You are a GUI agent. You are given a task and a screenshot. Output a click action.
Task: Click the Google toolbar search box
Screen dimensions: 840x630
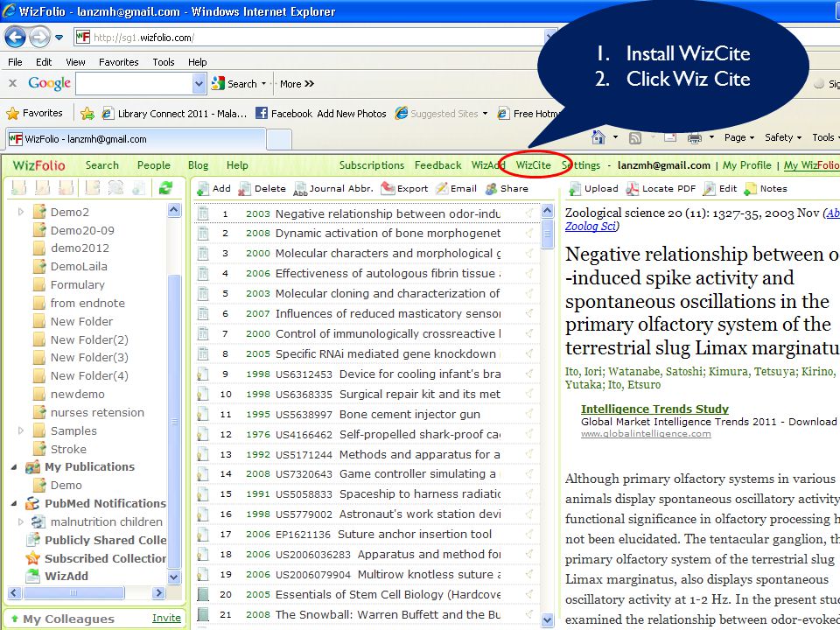(x=135, y=84)
